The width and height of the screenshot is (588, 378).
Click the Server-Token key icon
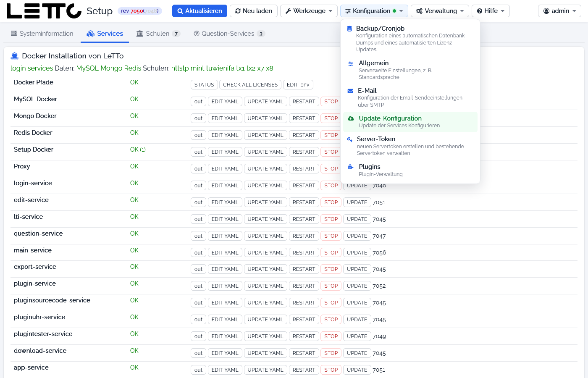pos(349,139)
